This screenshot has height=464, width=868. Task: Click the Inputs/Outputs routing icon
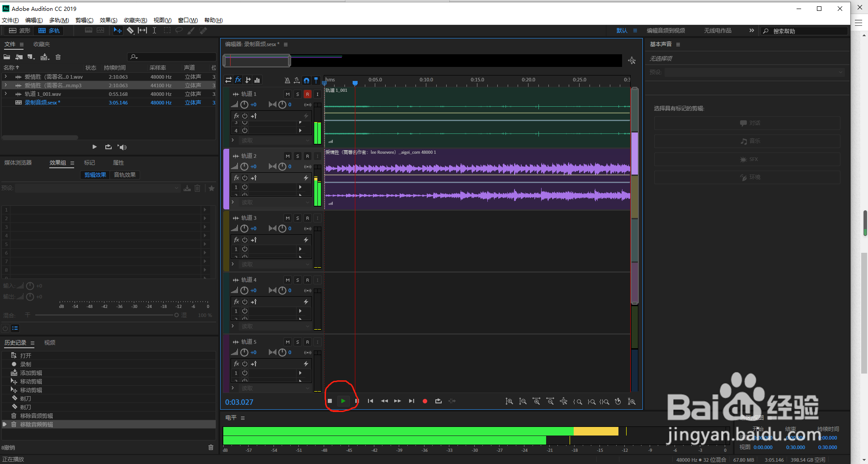(228, 80)
